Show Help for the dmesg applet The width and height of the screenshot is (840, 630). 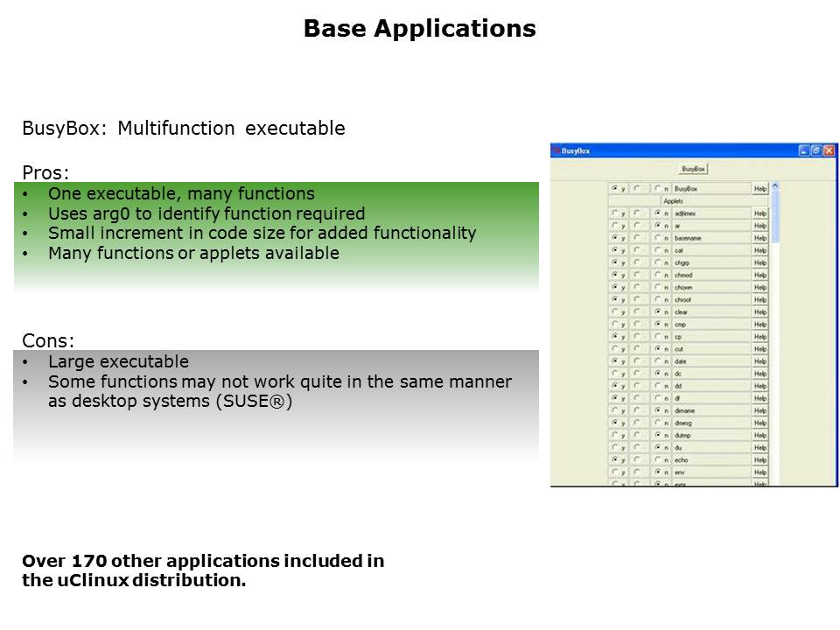759,423
